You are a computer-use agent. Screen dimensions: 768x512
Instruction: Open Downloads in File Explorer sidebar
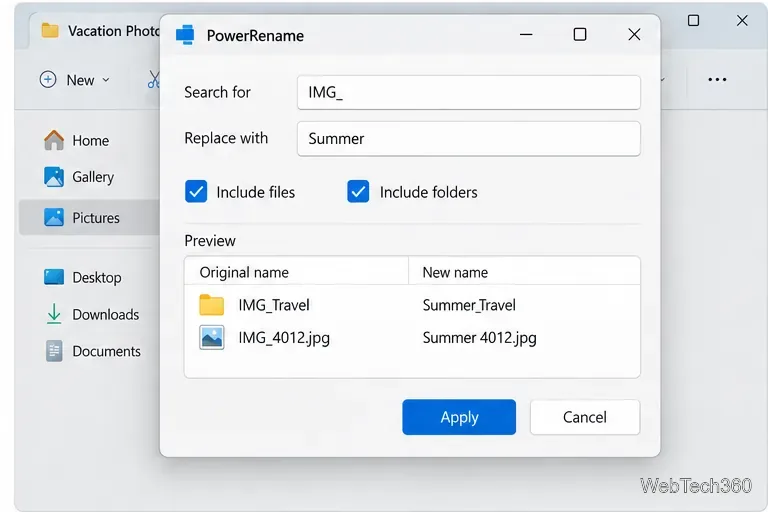coord(89,314)
